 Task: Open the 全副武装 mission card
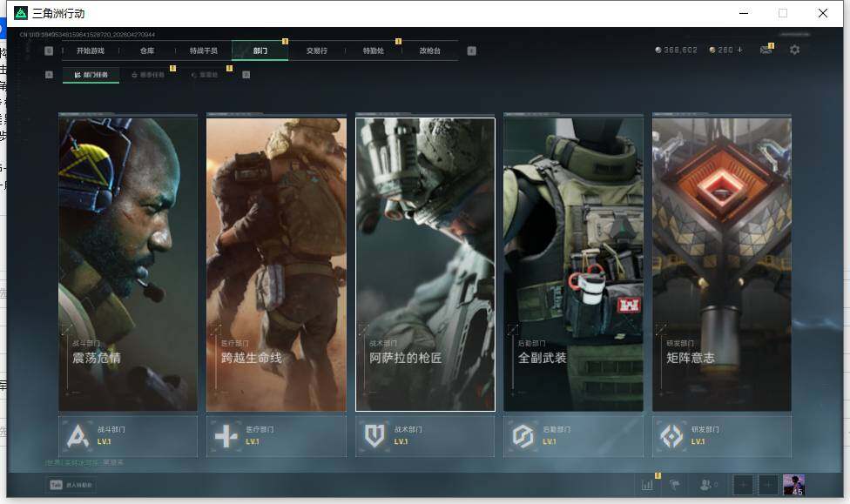(574, 265)
